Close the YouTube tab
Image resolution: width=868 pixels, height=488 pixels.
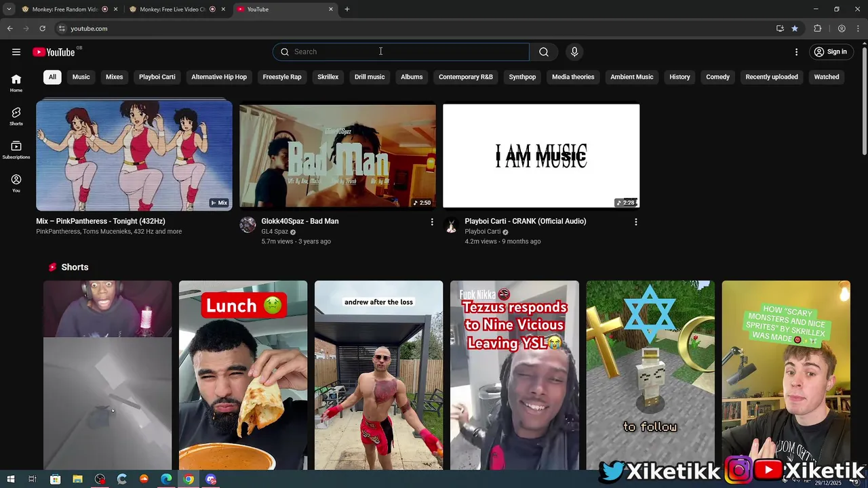331,9
